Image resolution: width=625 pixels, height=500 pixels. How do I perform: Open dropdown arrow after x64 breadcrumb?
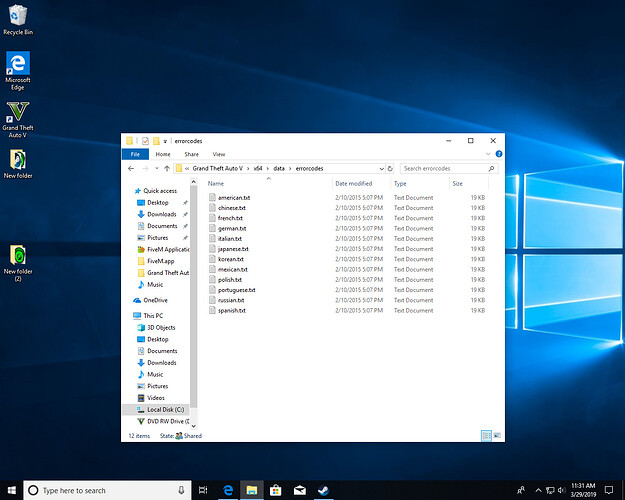tap(268, 169)
